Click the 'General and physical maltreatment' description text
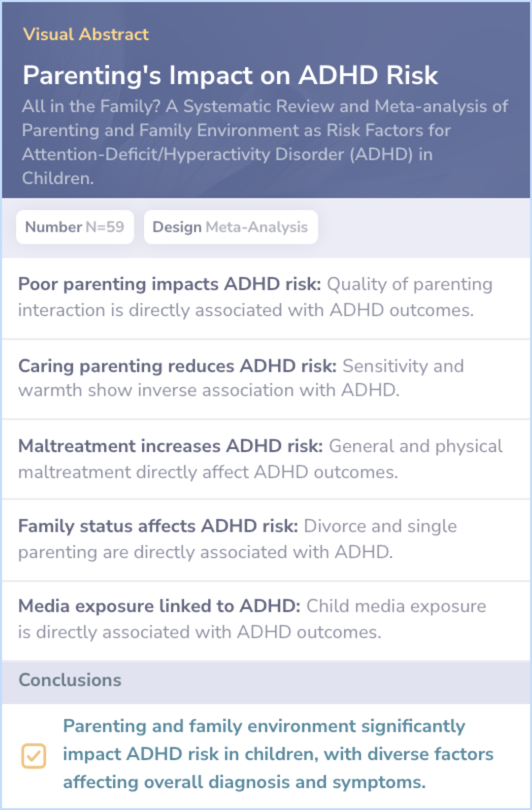The height and width of the screenshot is (810, 532). (x=208, y=472)
